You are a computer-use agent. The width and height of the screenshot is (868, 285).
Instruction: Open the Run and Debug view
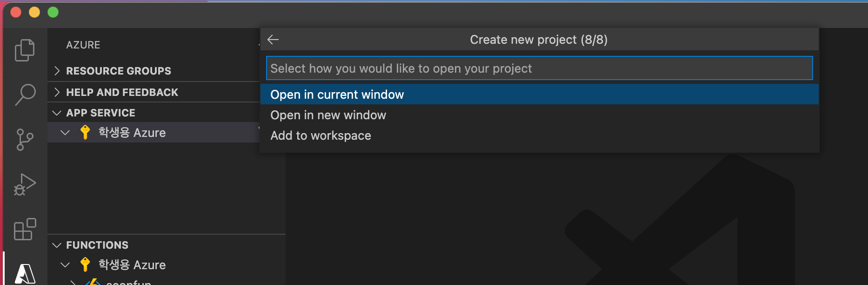click(x=25, y=184)
